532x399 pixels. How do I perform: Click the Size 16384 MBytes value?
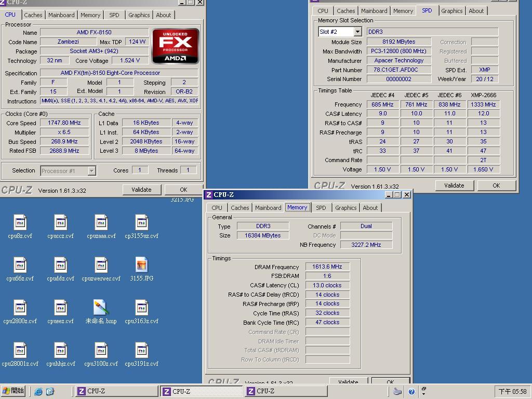pos(263,235)
